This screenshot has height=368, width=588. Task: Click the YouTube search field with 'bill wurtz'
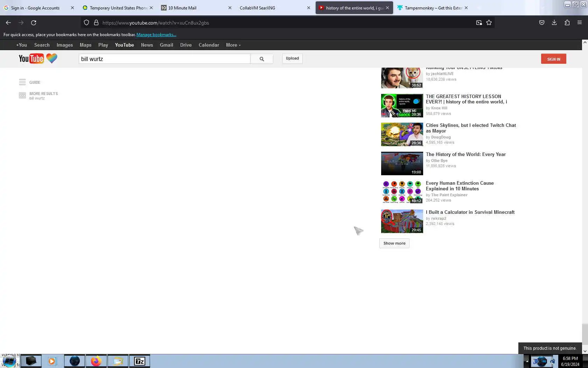point(164,59)
